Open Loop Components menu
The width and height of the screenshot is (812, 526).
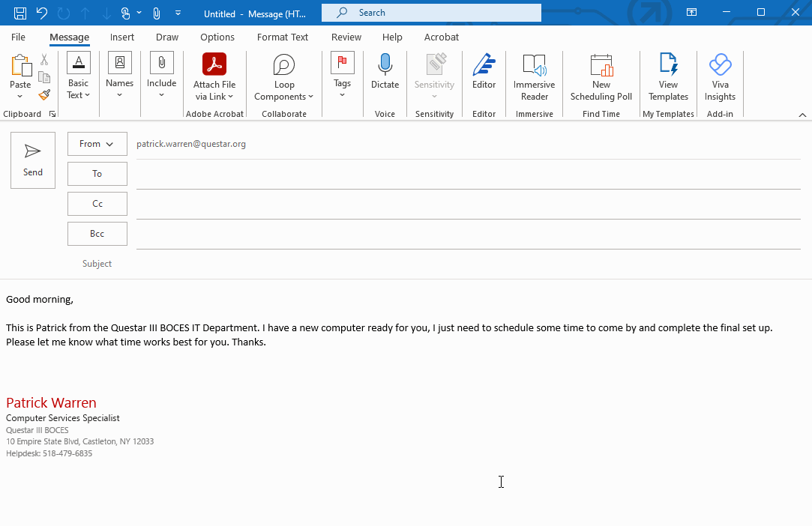point(283,78)
